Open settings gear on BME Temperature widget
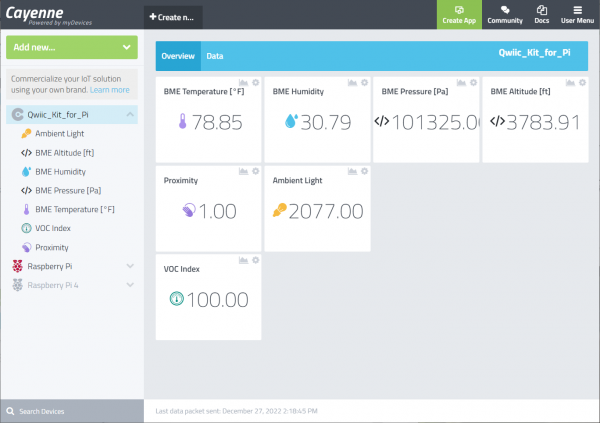 tap(256, 83)
